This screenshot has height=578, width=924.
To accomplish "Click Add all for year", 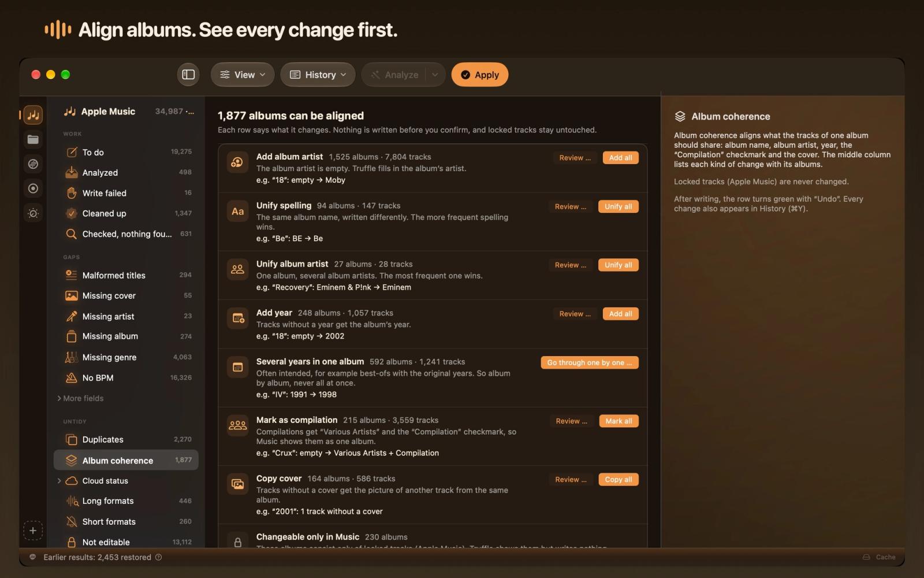I will click(620, 314).
